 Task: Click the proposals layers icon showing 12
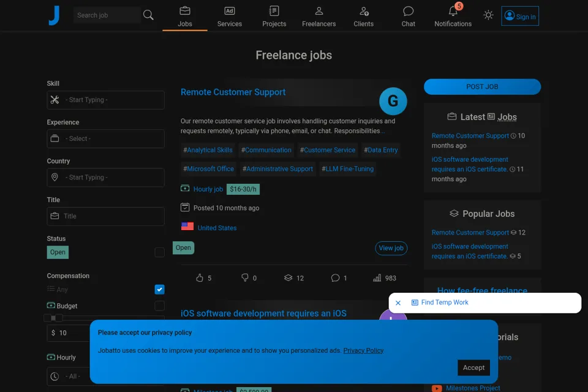(288, 277)
